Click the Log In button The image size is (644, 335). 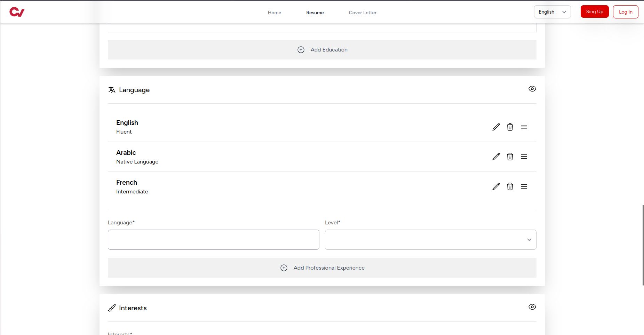pos(626,12)
